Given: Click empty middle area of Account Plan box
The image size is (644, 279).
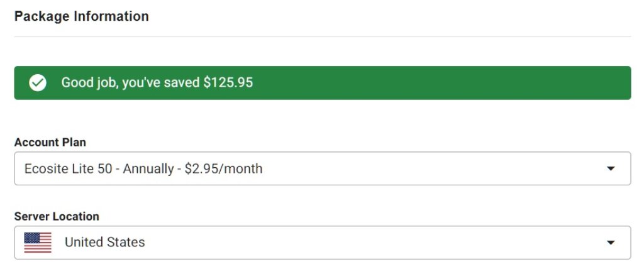Looking at the screenshot, I should point(431,168).
